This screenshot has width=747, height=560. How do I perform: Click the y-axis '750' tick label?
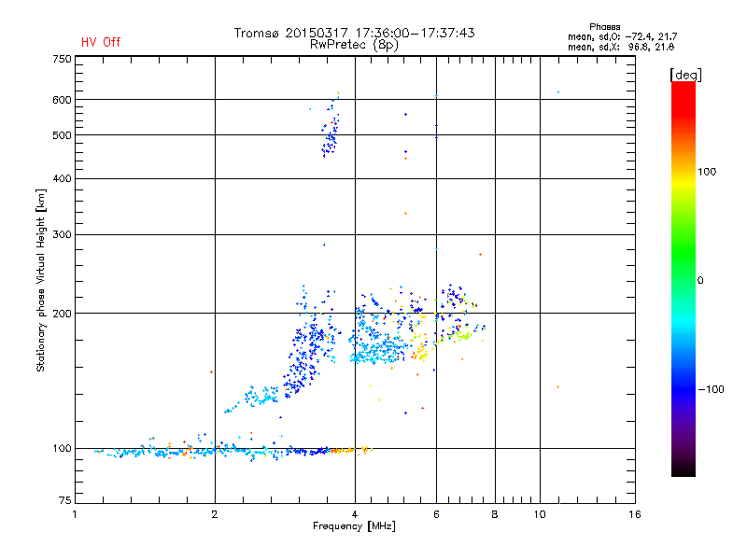tap(63, 59)
